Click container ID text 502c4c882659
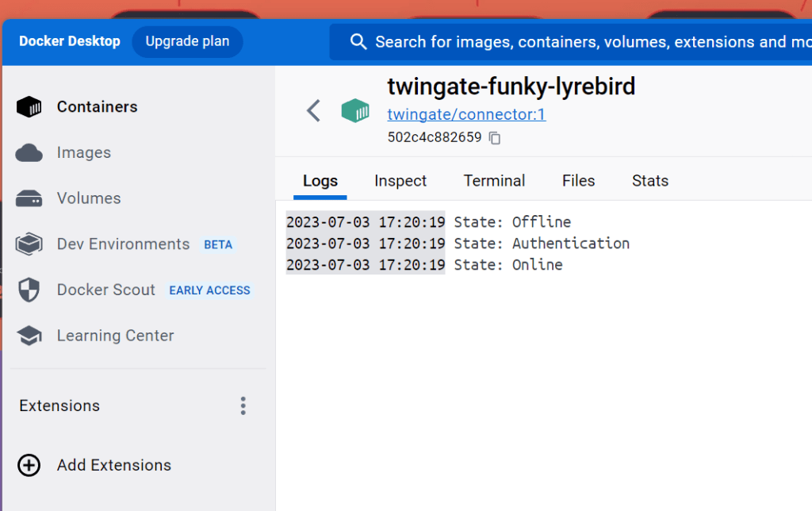812x511 pixels. (x=435, y=137)
